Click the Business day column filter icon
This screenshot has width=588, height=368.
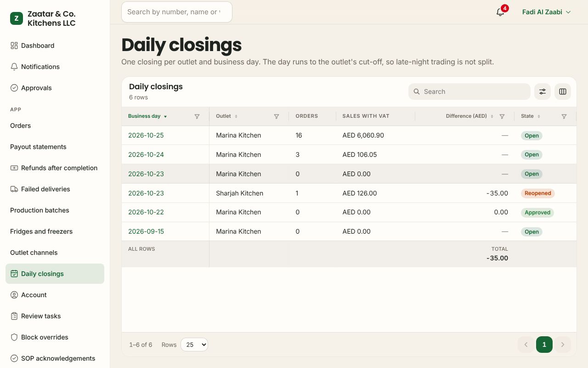tap(197, 116)
